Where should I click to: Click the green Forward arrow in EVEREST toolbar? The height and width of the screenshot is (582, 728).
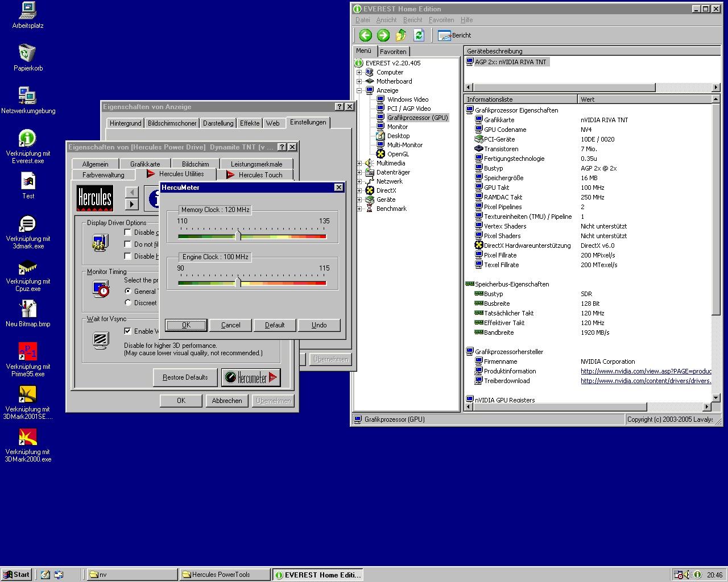383,35
